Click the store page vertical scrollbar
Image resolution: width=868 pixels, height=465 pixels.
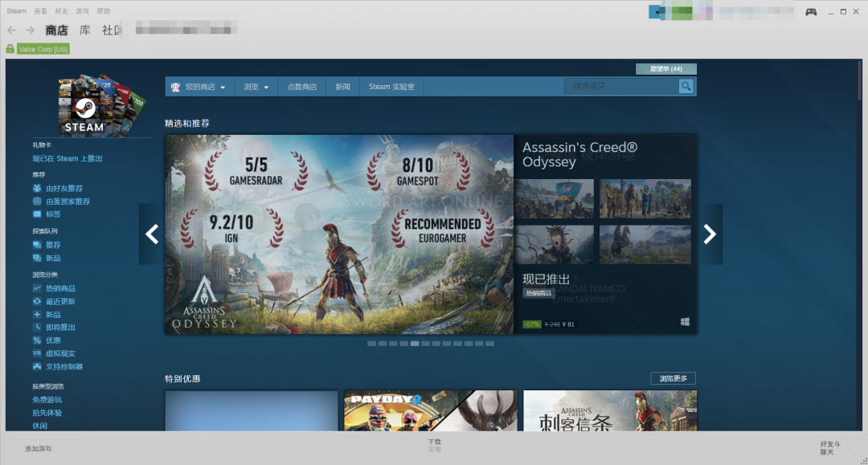coord(859,81)
